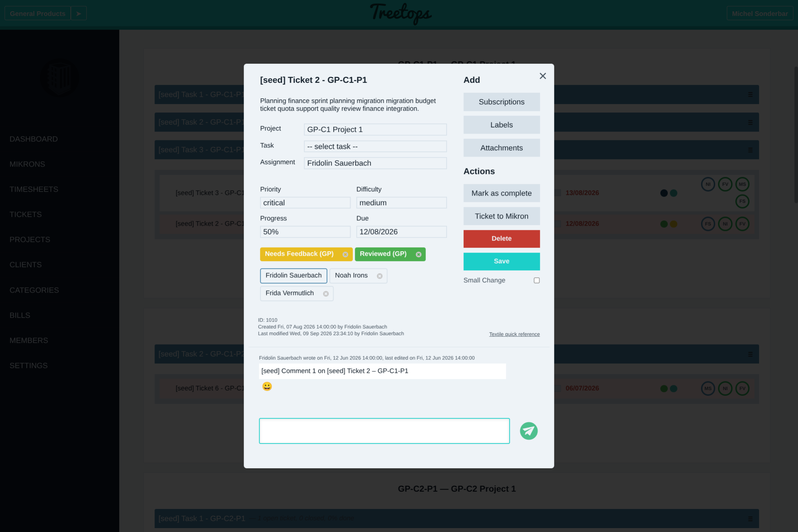Focus the new comment text box
This screenshot has width=798, height=532.
point(384,431)
